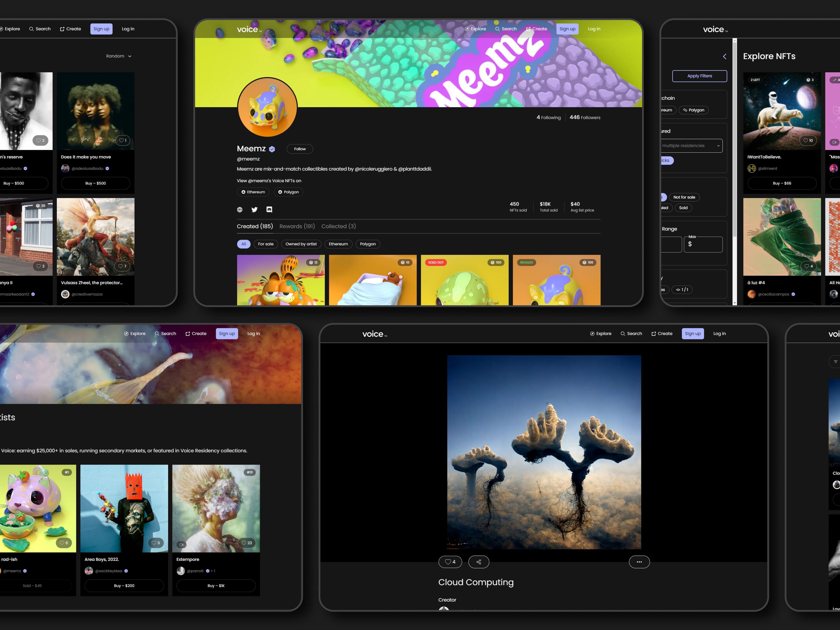Screen dimensions: 840x630
Task: Open the three-dot more menu on Cloud Computing page
Action: click(639, 562)
